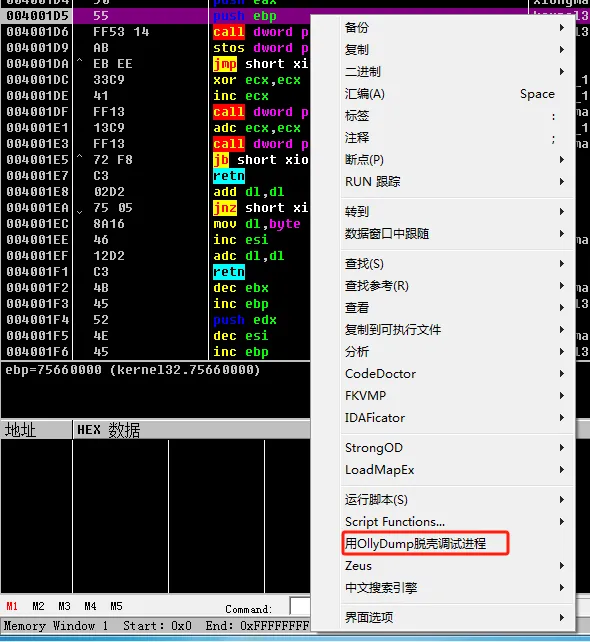Viewport: 590px width, 642px height.
Task: Open LoadMapEx plugin submenu
Action: point(455,470)
